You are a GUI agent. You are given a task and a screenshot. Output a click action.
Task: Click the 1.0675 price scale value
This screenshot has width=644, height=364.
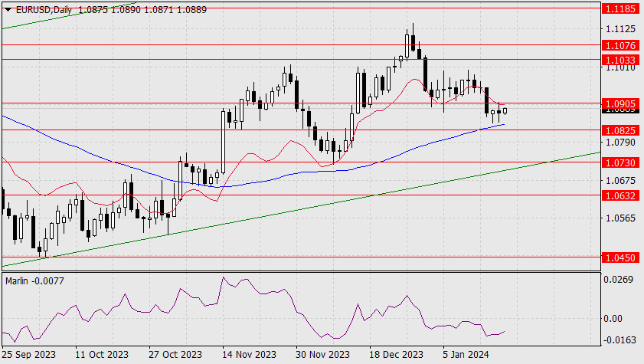point(620,180)
